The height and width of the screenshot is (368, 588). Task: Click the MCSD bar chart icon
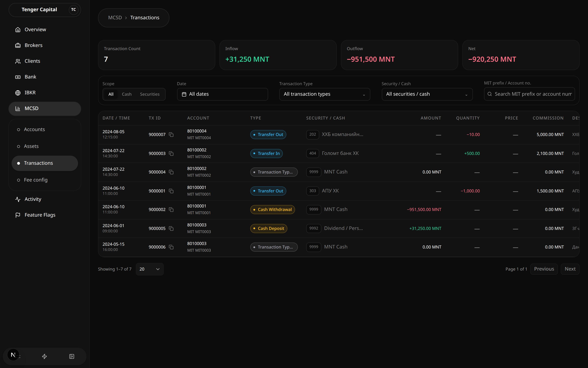[x=18, y=108]
